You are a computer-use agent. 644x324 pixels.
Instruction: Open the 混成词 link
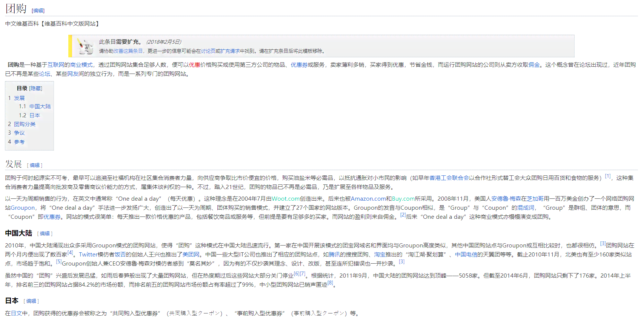point(526,208)
